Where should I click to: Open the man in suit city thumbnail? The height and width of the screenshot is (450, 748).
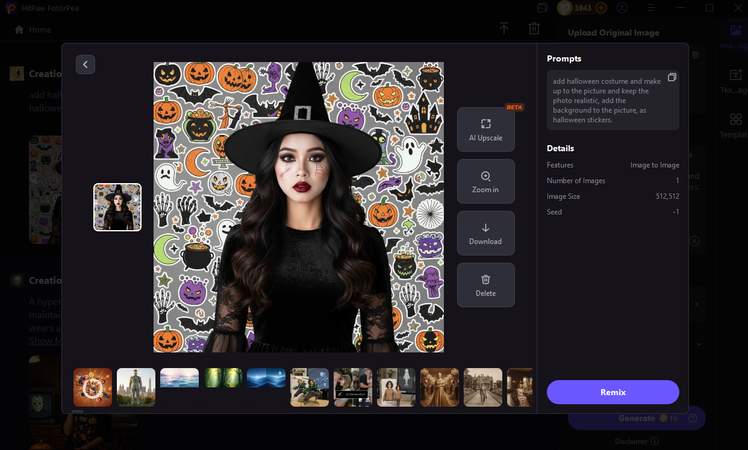[136, 387]
